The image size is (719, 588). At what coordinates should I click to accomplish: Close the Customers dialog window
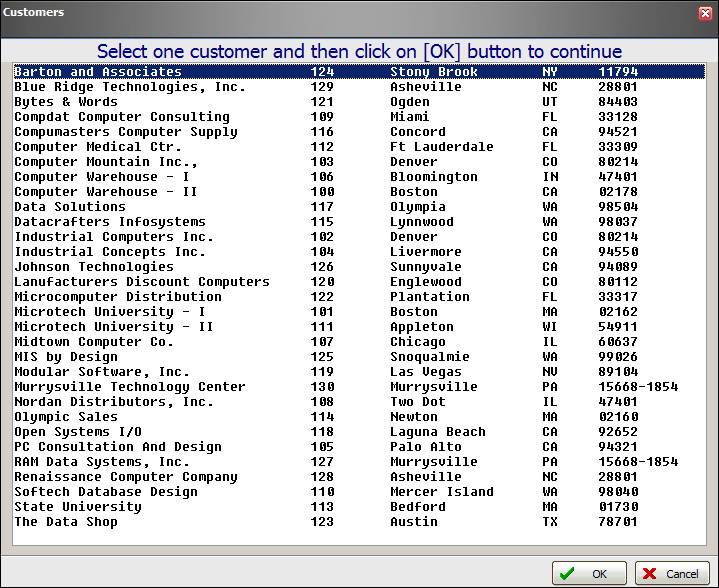click(x=705, y=12)
